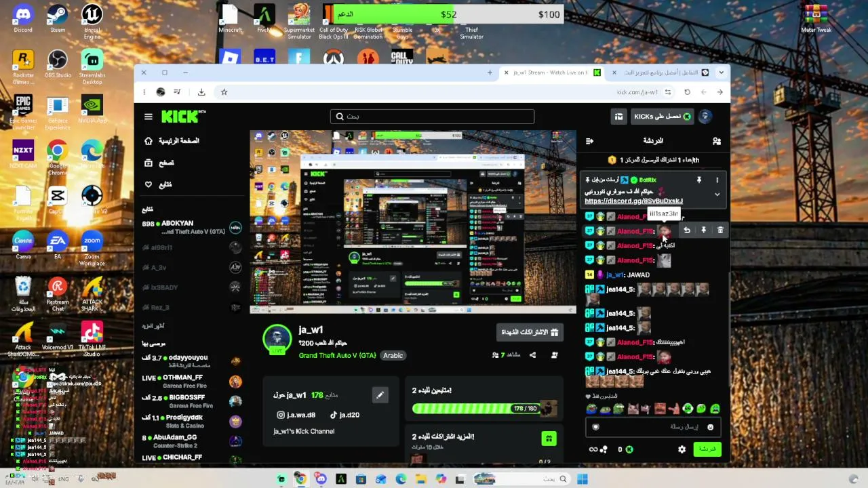Go to the Kick home page sidebar item
The image size is (868, 488).
(x=172, y=141)
